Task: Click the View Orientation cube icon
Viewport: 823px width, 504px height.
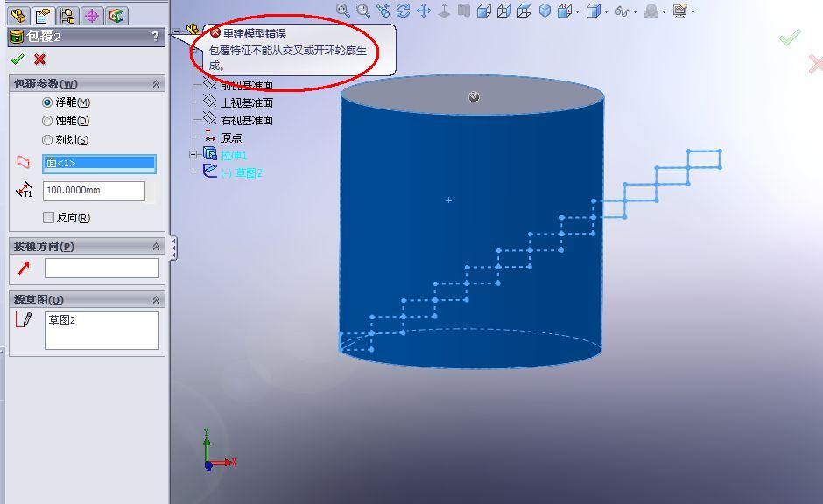Action: (593, 10)
